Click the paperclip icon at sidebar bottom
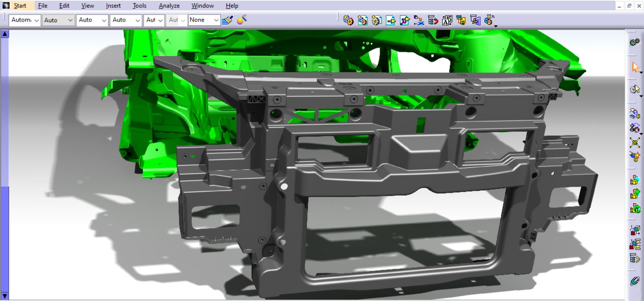This screenshot has width=644, height=301. (635, 281)
